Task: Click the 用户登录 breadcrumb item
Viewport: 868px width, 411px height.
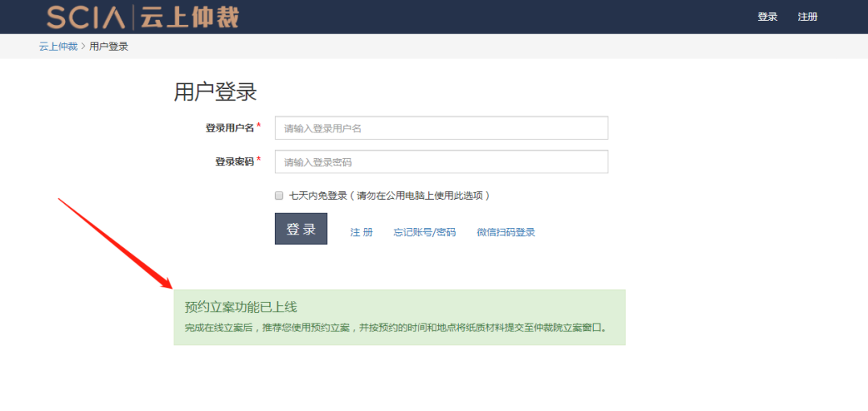Action: 108,47
